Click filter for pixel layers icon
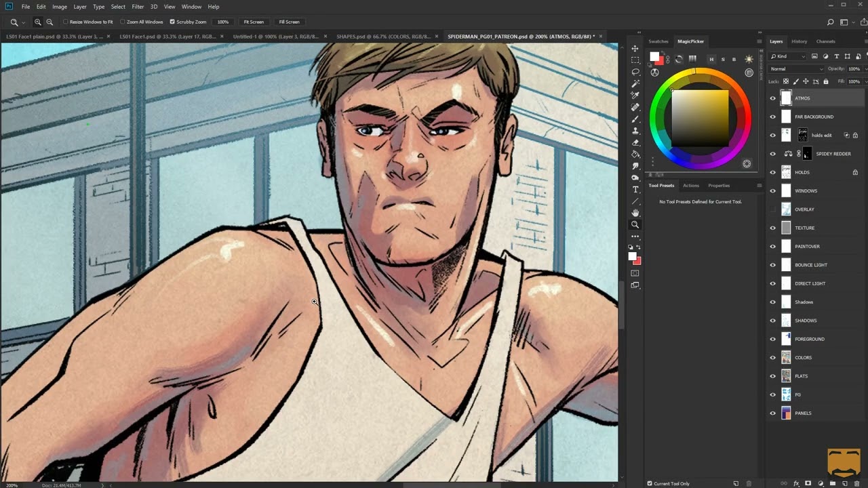Screen dimensions: 868x488 pos(814,56)
